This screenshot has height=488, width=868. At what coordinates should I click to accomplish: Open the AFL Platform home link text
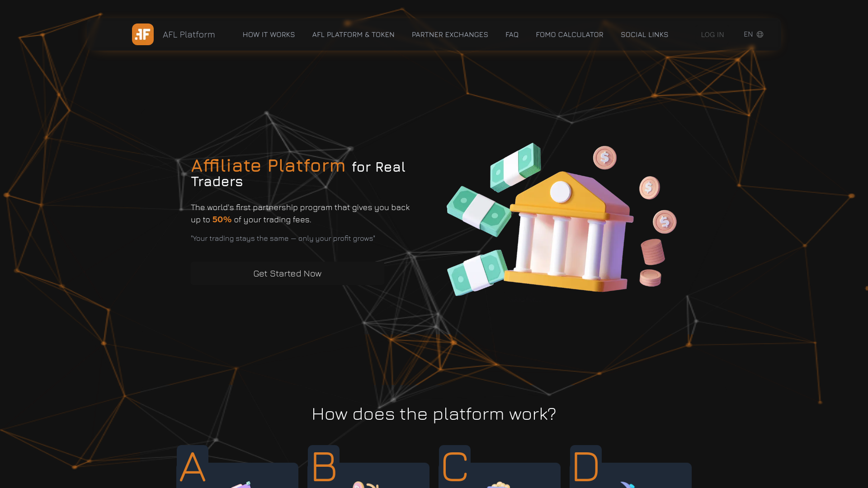(189, 34)
